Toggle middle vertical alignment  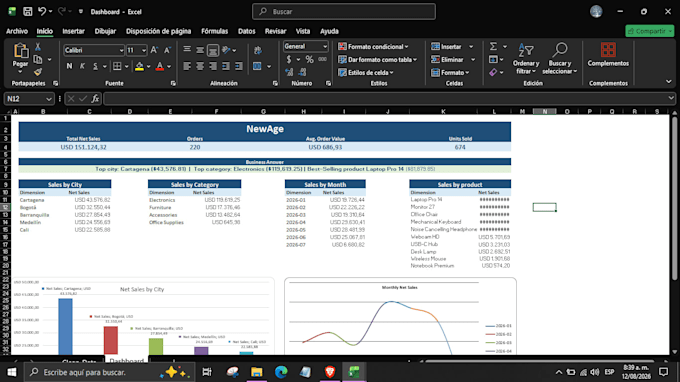coord(200,50)
